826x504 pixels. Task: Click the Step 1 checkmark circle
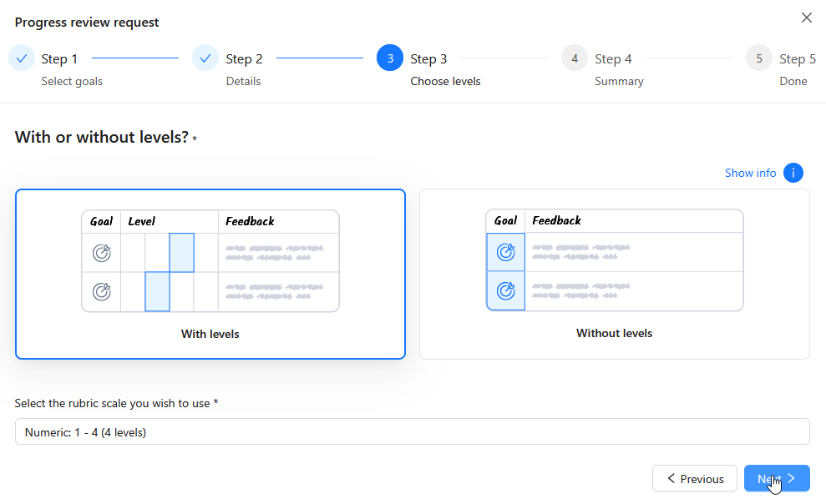click(22, 58)
